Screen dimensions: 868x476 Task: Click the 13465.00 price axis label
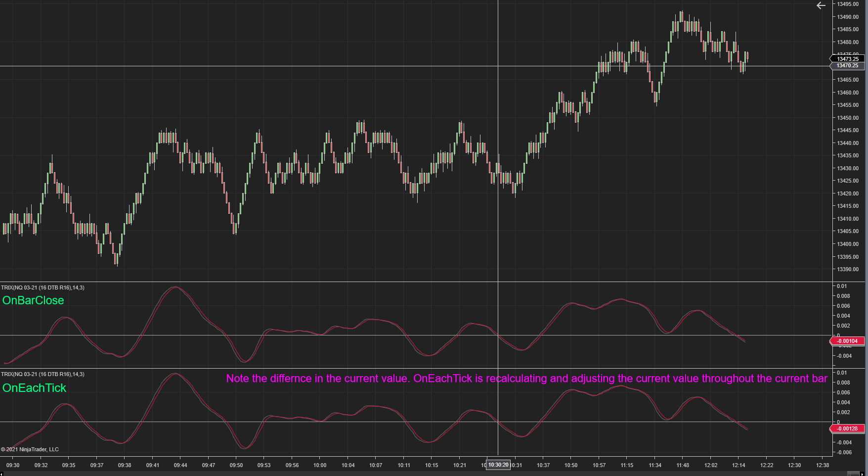[848, 80]
